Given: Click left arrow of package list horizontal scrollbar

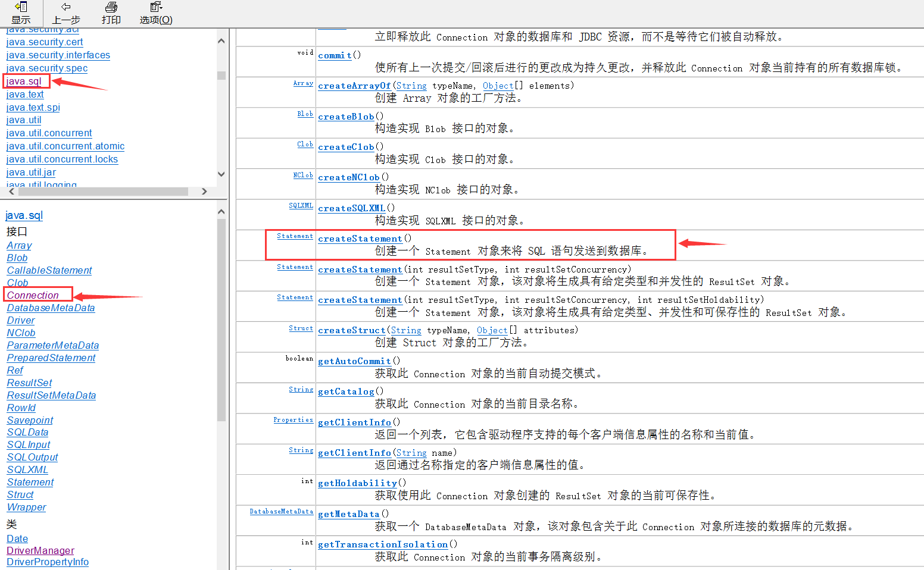Looking at the screenshot, I should coord(12,192).
